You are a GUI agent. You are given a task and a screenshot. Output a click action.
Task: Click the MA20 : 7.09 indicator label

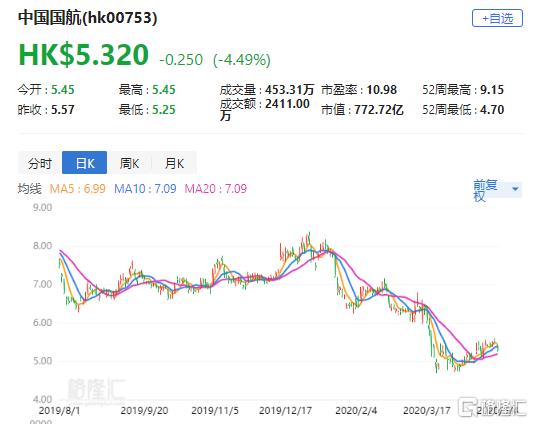pos(216,188)
